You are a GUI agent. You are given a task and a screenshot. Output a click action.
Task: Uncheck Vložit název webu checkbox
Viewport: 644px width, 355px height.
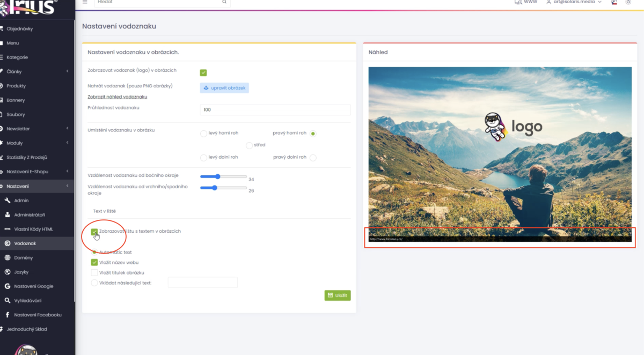pyautogui.click(x=94, y=263)
